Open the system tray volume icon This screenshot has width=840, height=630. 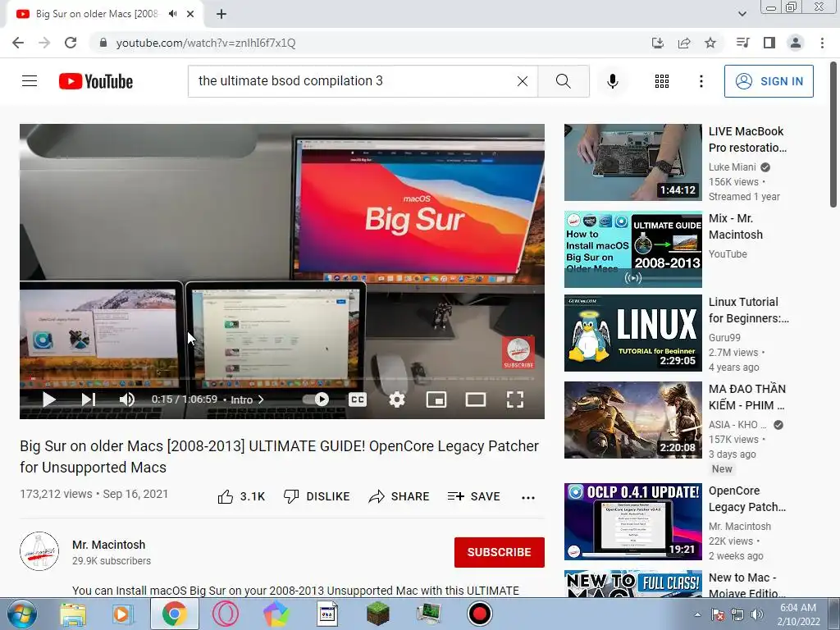pyautogui.click(x=757, y=614)
